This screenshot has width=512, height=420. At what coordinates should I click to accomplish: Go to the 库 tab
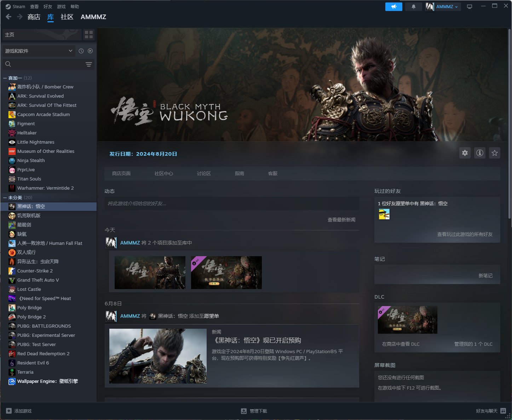[51, 17]
